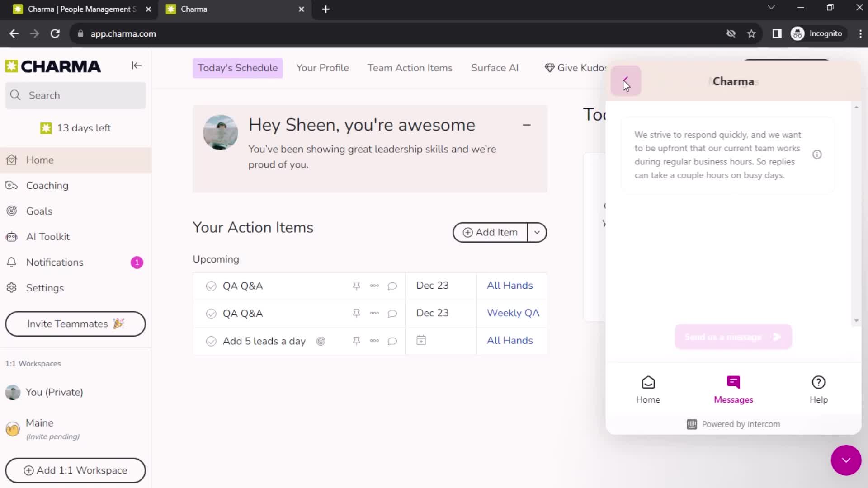Open Intercom Messages tab
Screen dimensions: 868x488
pos(733,389)
